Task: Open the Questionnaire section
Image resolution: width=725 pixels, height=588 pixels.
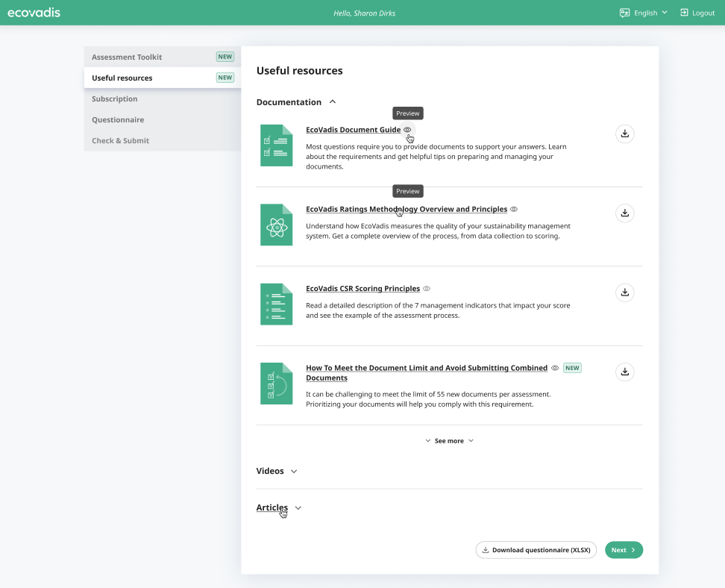Action: pyautogui.click(x=163, y=119)
